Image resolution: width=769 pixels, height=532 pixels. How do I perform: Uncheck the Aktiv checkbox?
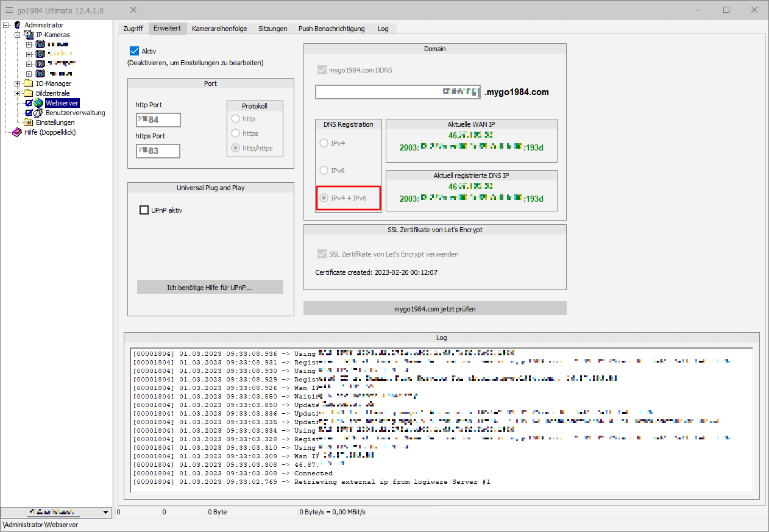135,51
